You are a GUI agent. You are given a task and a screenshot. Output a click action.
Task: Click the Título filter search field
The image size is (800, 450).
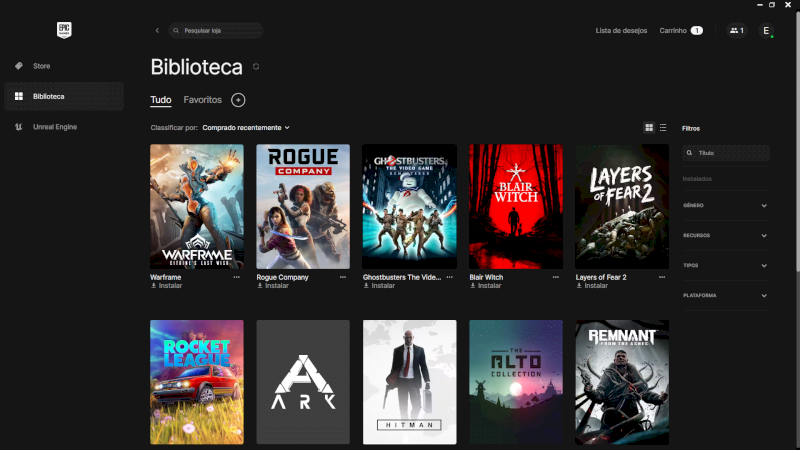(x=726, y=153)
